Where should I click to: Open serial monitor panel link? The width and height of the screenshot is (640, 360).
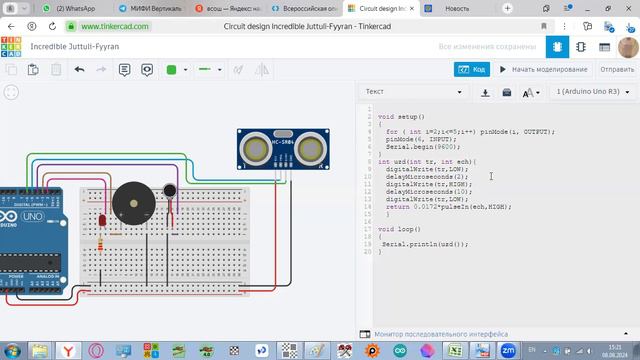coord(441,334)
